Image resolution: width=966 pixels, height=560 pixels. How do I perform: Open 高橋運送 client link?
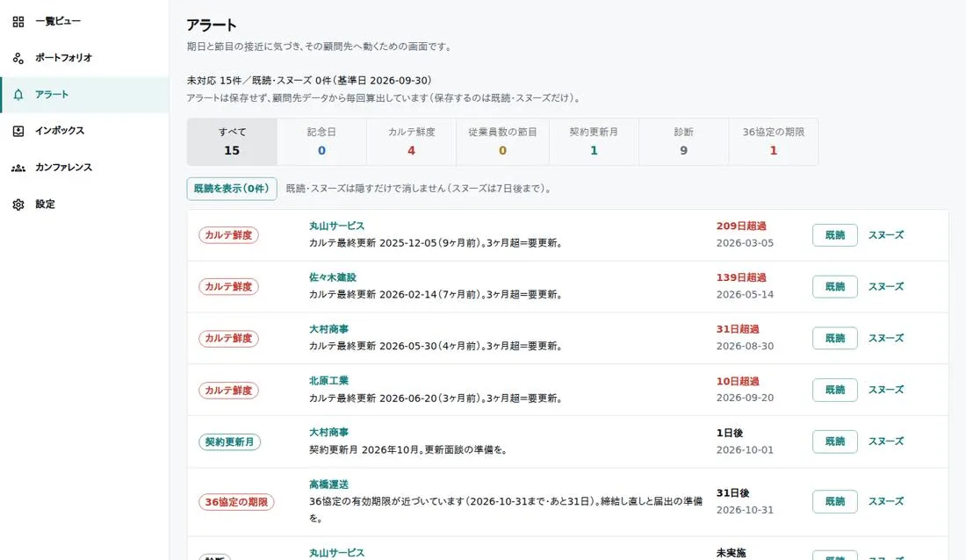[x=328, y=485]
